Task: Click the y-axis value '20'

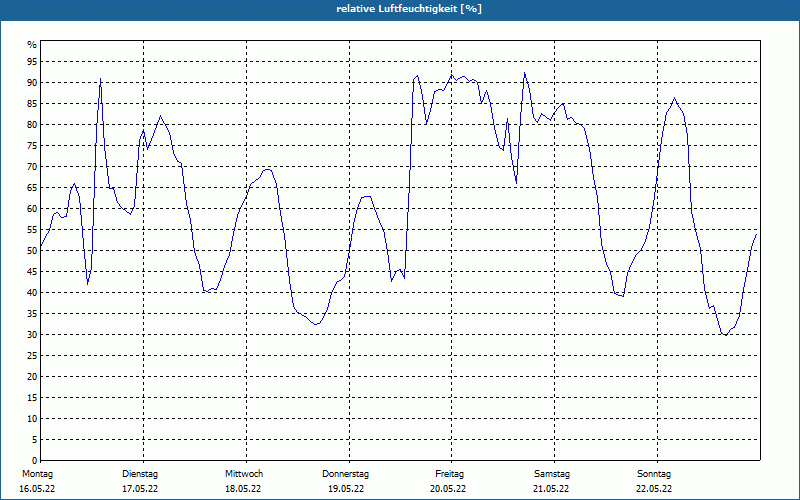Action: click(32, 377)
